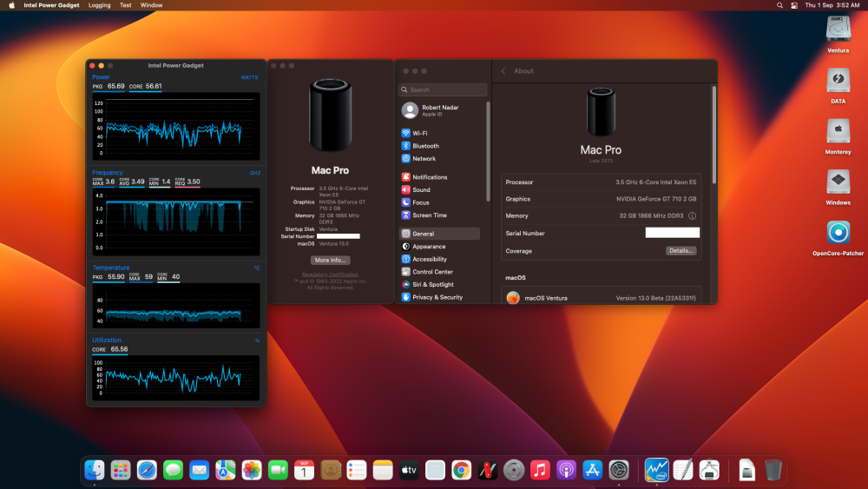
Task: Click the Utilization graph in Power Gadget
Action: [x=176, y=378]
